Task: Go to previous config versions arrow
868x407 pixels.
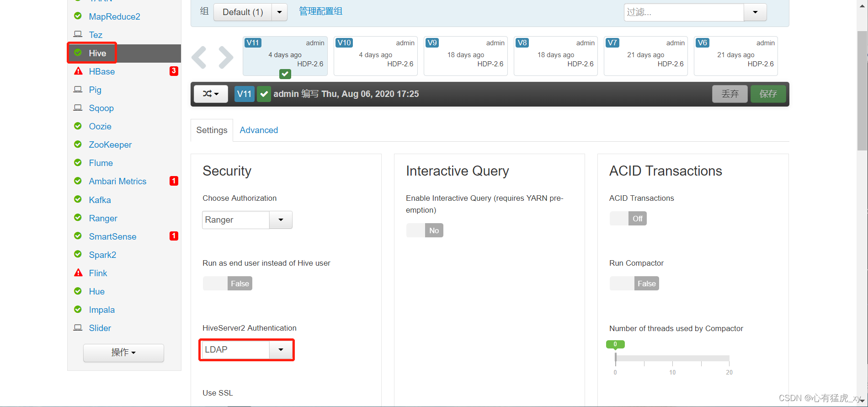Action: point(199,57)
